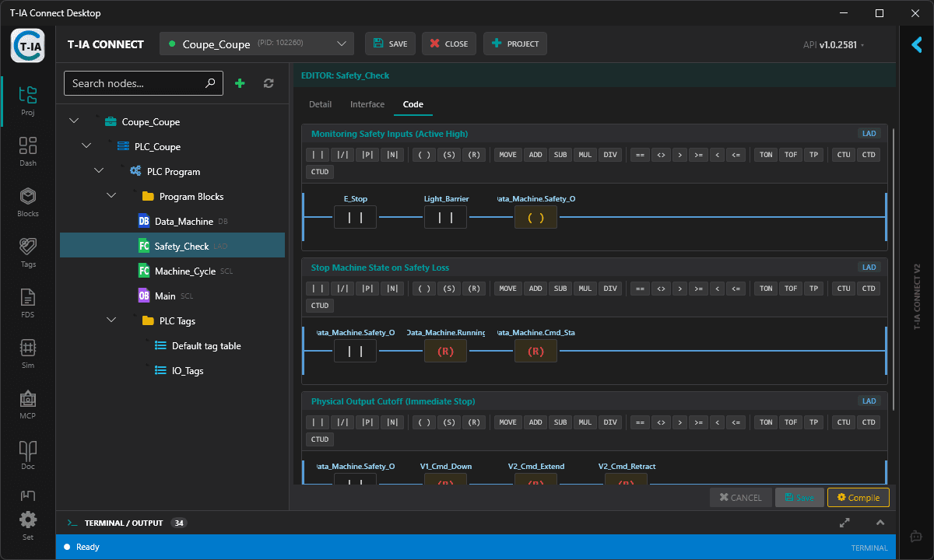Viewport: 934px width, 560px height.
Task: Add a TON timer to the first network
Action: point(765,154)
